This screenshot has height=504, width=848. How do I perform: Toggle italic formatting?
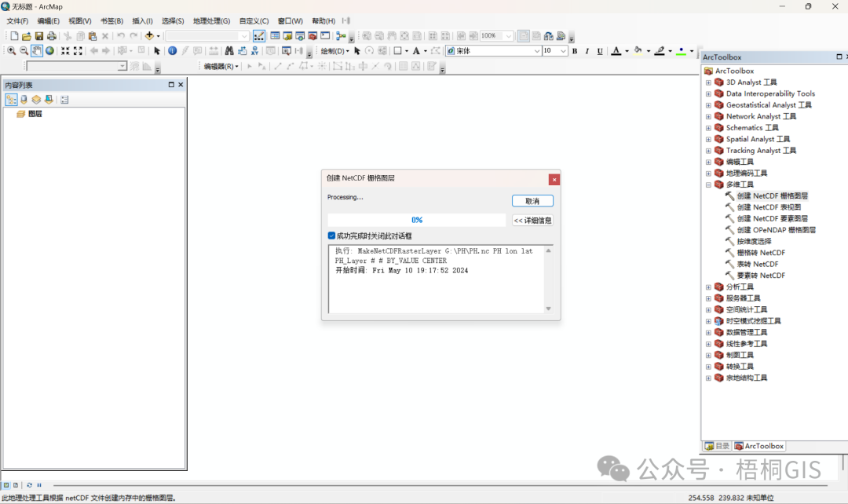pos(587,51)
